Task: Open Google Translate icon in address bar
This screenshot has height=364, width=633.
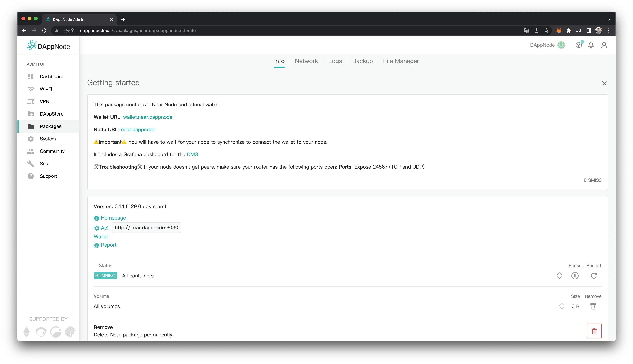Action: coord(526,31)
